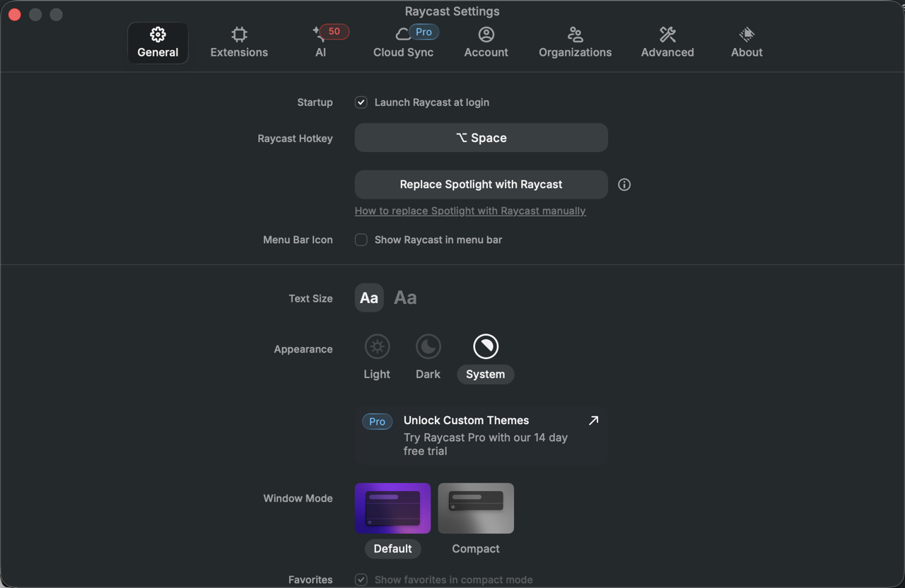Enable Show Raycast in menu bar
This screenshot has height=588, width=905.
361,240
